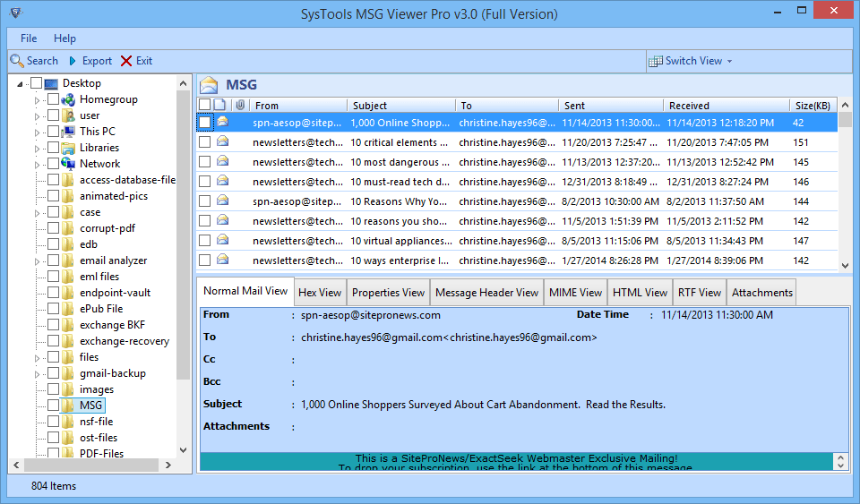Click envelope icon of '10 Reasons Why Yo...' email
860x504 pixels.
pos(223,201)
